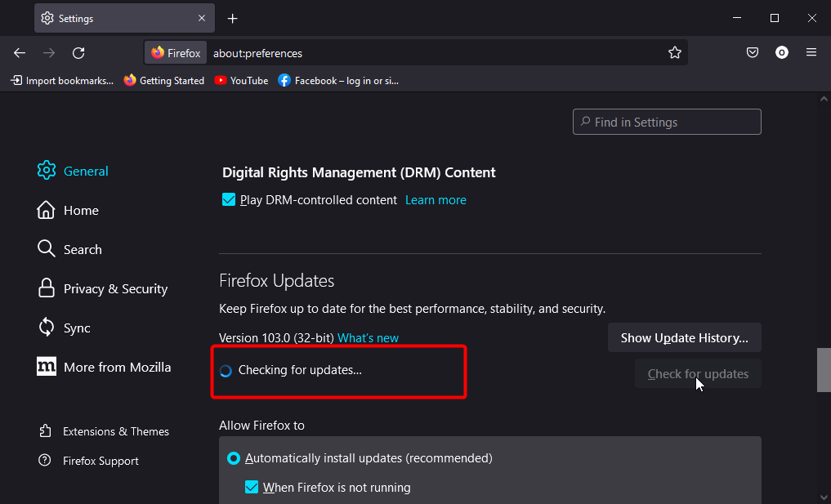Click the vertical scrollbar thumb
Screen dimensions: 831x504
tap(824, 370)
